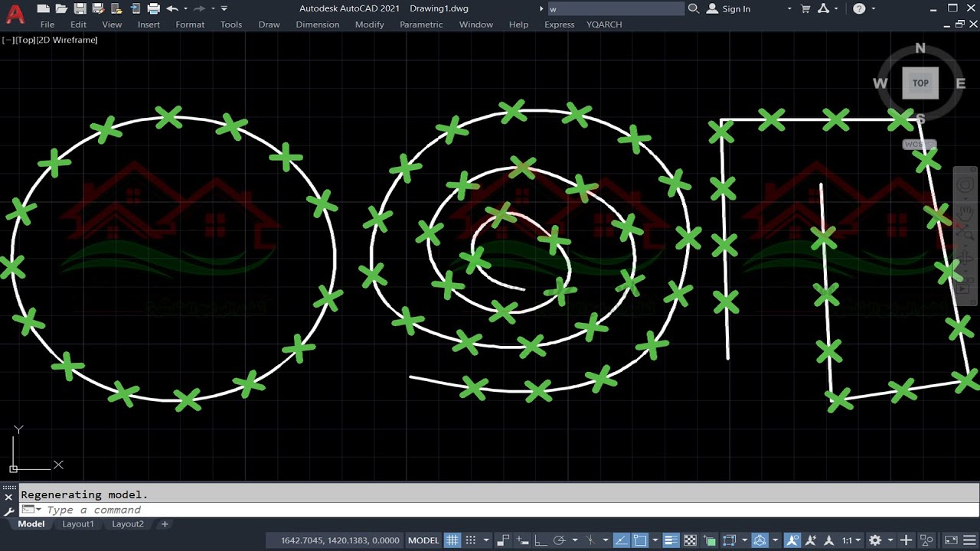Add a new layout with plus button
The height and width of the screenshot is (551, 980).
(165, 524)
